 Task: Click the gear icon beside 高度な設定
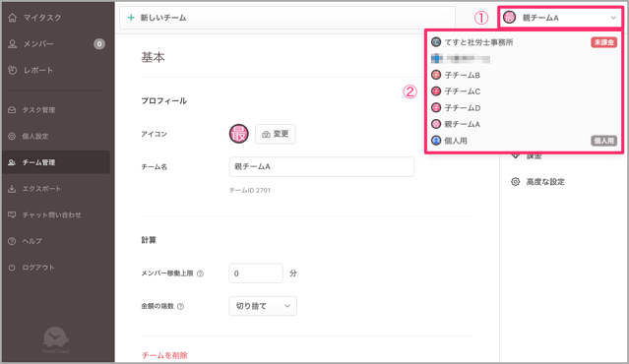click(515, 182)
